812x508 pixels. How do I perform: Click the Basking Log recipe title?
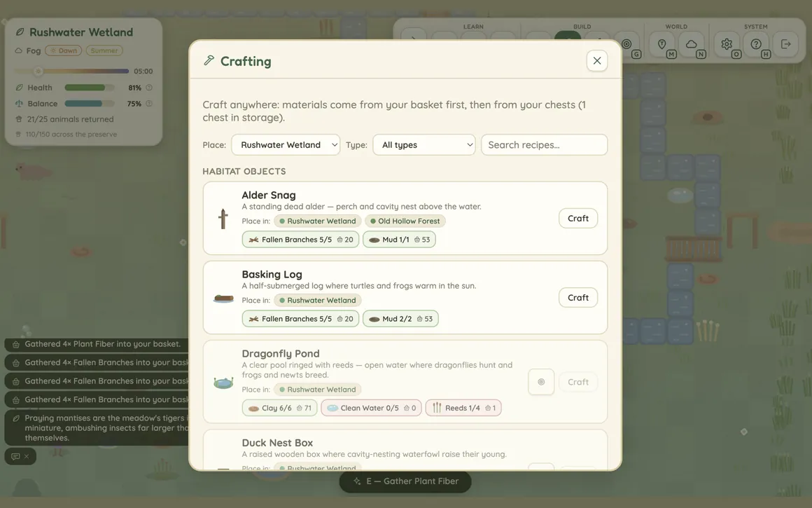pyautogui.click(x=272, y=274)
